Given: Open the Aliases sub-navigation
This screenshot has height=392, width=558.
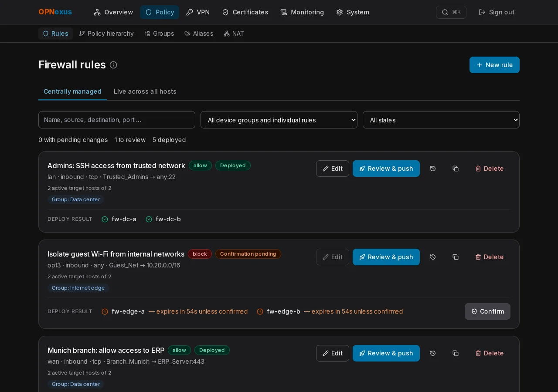Looking at the screenshot, I should coord(199,34).
